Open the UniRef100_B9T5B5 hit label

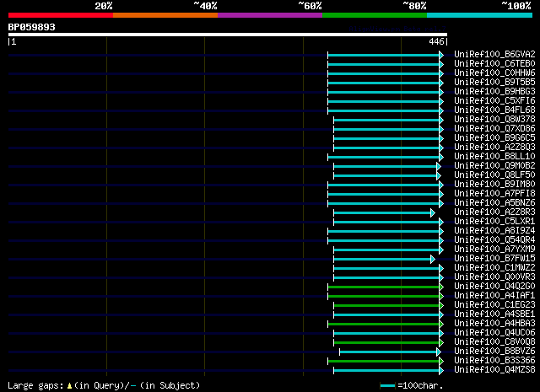coord(494,83)
